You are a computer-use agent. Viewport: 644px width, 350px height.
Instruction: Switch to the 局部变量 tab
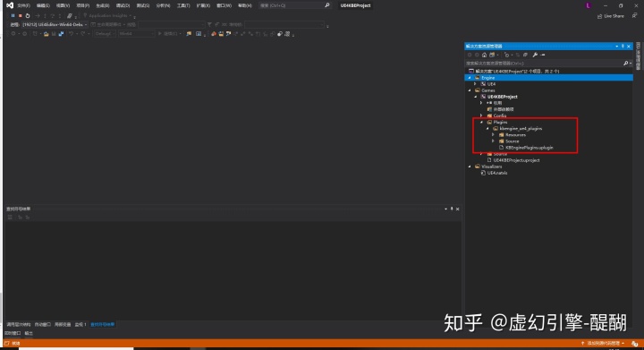[x=63, y=325]
